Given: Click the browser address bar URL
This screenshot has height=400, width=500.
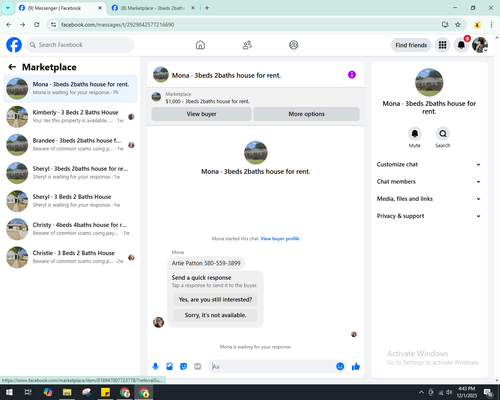Looking at the screenshot, I should point(117,25).
